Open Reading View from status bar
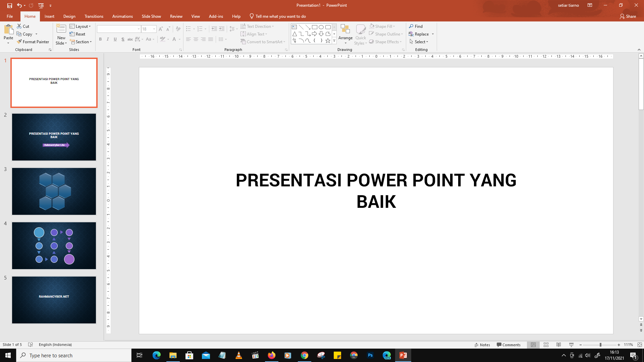Screen dimensions: 644x362 point(559,345)
